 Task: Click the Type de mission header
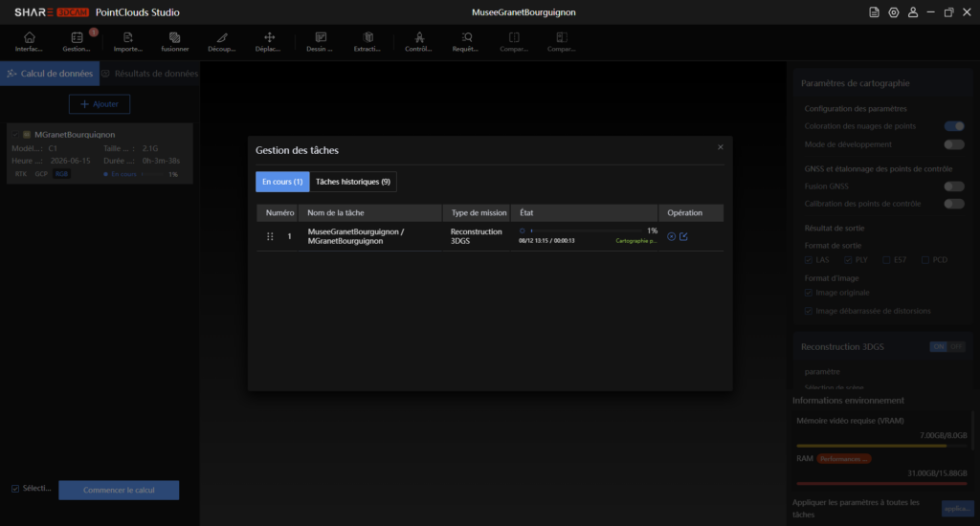click(479, 213)
